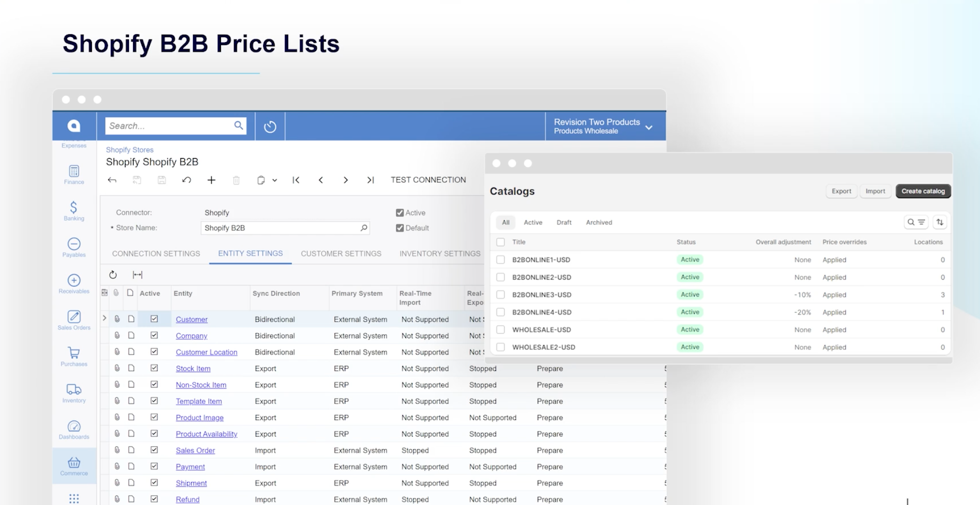
Task: Open the Non-Stock Item entity link
Action: click(201, 385)
